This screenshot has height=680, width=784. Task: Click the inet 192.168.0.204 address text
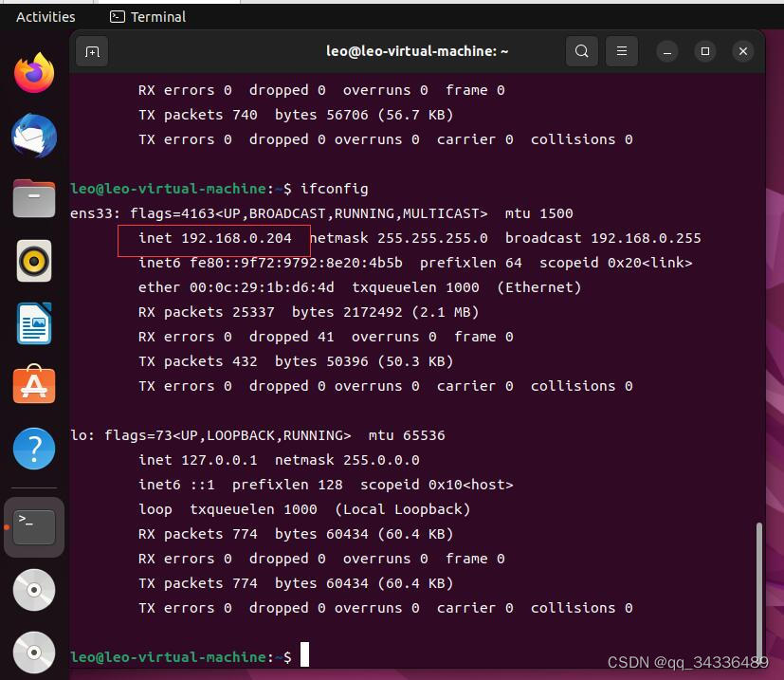tap(215, 238)
